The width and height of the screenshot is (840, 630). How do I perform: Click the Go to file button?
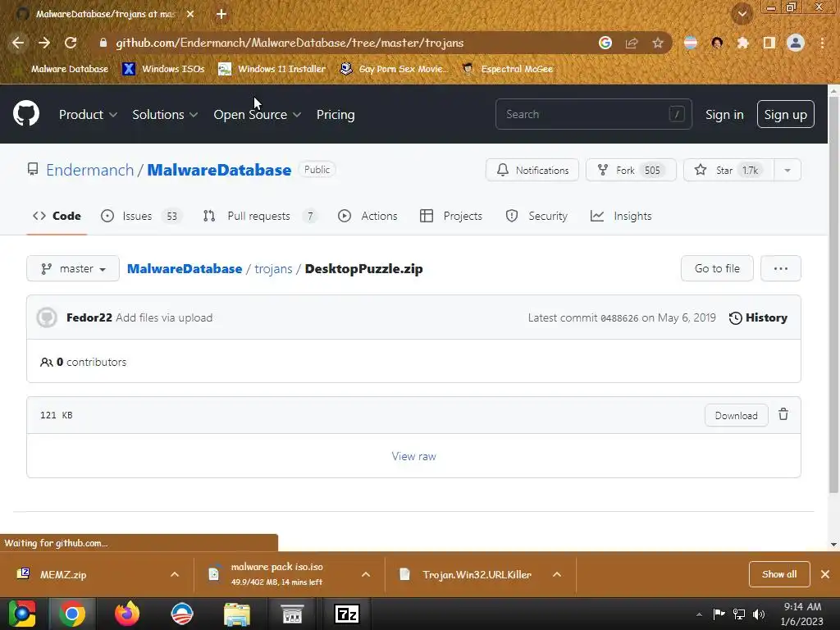click(x=717, y=268)
